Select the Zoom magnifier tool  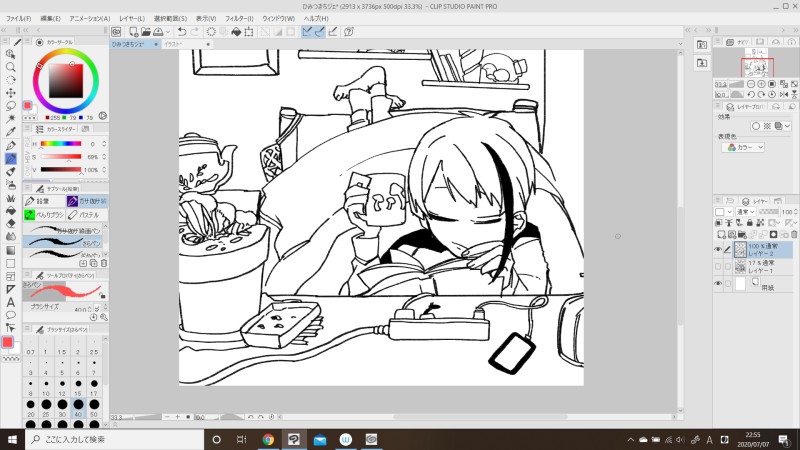pyautogui.click(x=11, y=67)
